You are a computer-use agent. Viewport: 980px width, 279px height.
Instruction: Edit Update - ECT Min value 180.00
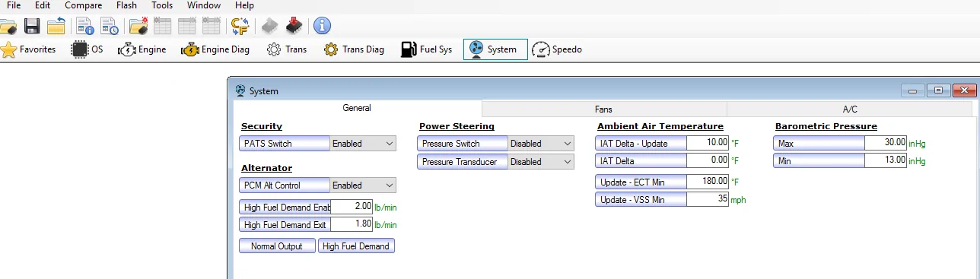click(x=708, y=181)
